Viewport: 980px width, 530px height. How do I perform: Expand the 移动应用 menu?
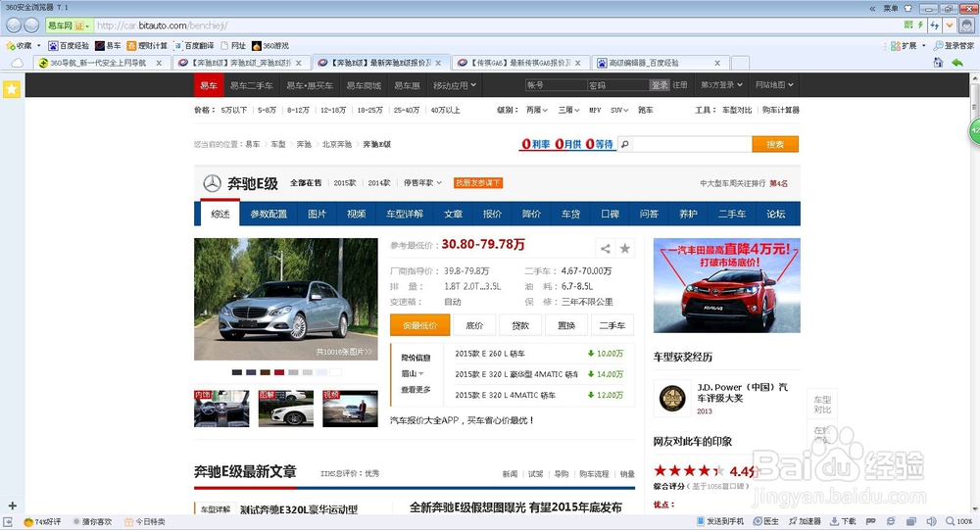[x=455, y=85]
